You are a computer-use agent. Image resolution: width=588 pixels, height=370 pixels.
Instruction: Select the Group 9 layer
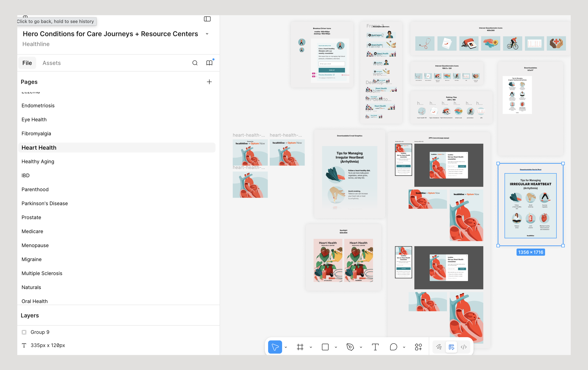(40, 332)
